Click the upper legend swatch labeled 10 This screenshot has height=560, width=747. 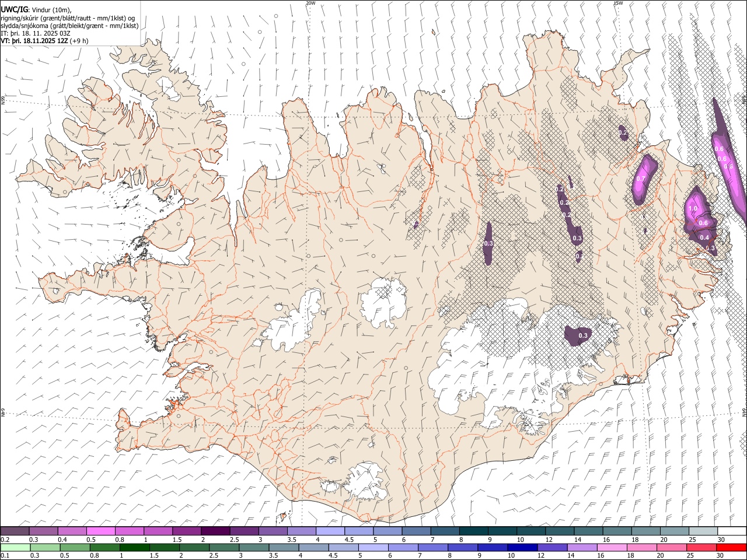click(x=531, y=531)
